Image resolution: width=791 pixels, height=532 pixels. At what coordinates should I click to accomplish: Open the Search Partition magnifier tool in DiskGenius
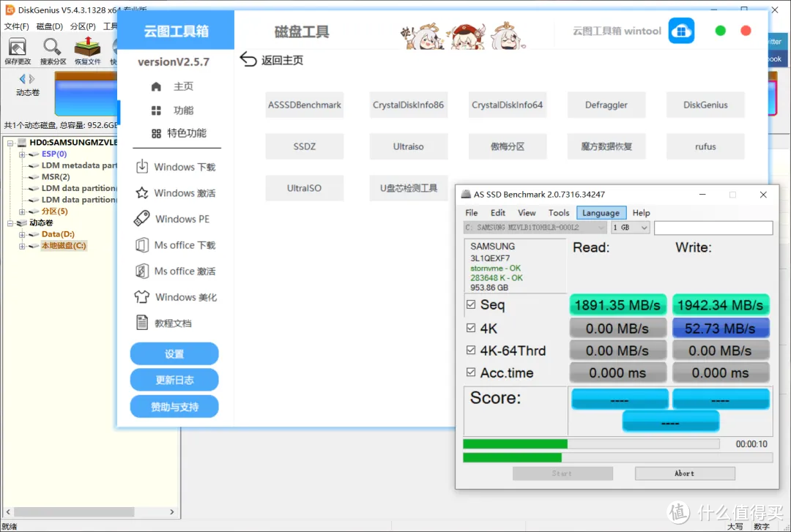[52, 47]
